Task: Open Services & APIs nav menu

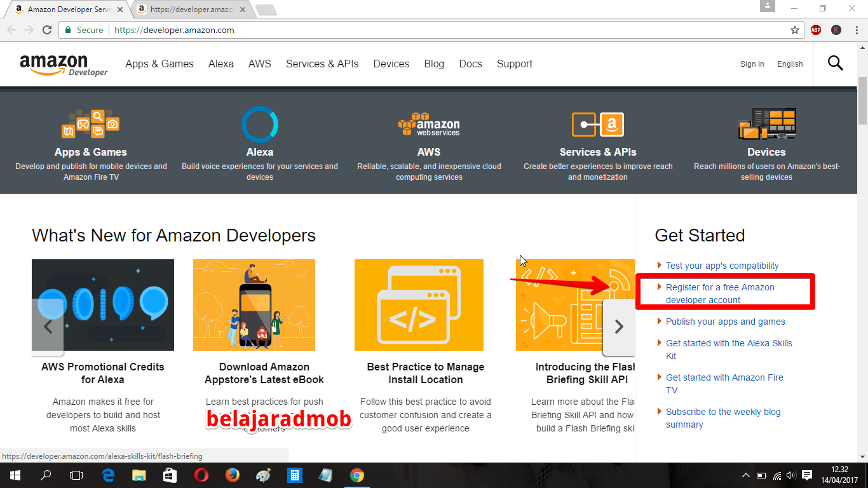Action: pos(322,64)
